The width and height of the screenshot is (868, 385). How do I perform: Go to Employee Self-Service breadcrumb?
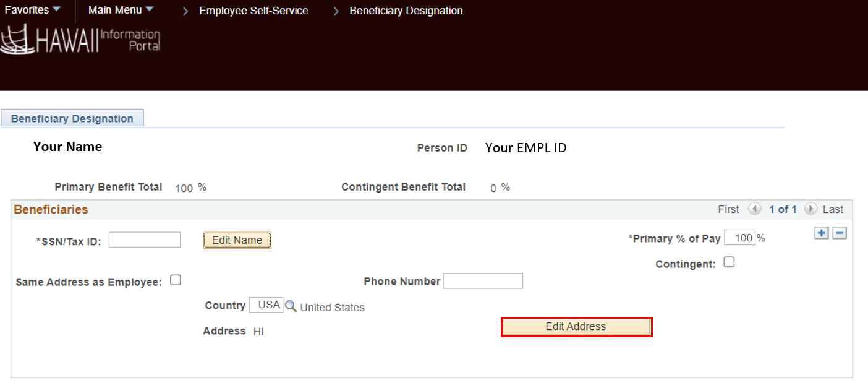coord(253,11)
